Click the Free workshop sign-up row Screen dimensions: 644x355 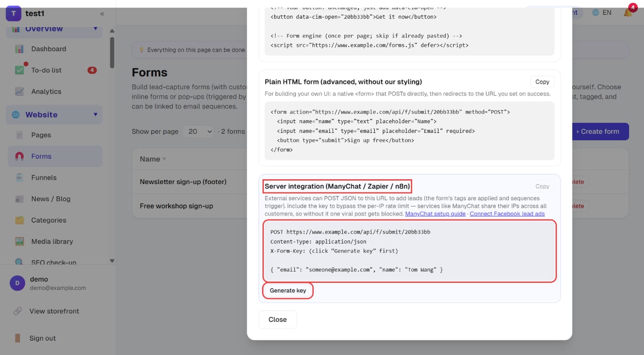tap(176, 206)
